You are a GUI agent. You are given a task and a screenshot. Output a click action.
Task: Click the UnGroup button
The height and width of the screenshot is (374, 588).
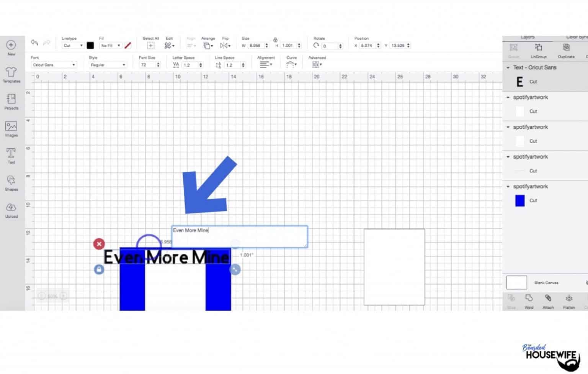pyautogui.click(x=538, y=50)
